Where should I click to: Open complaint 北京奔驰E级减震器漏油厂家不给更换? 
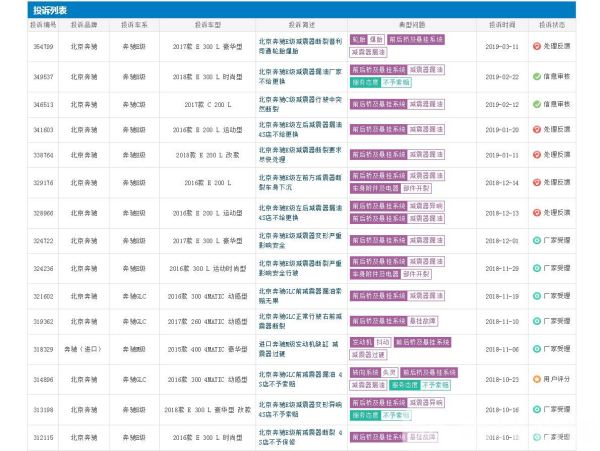[300, 77]
